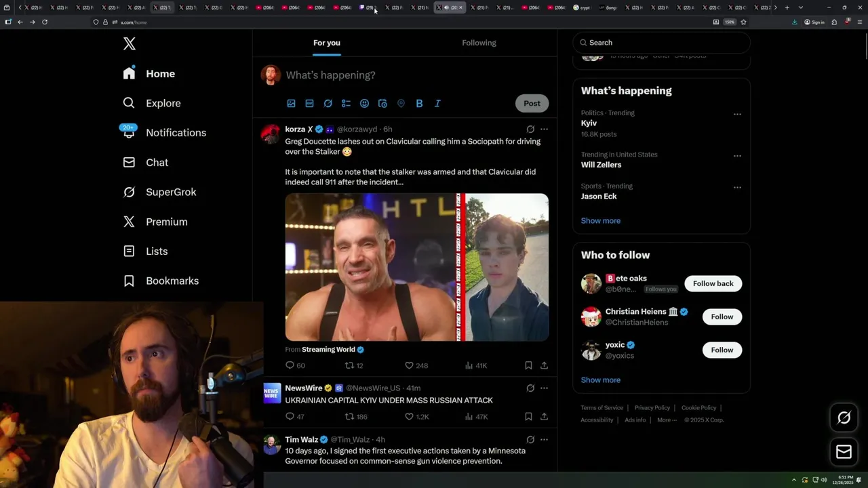Open more options for Will Zellers trend
The image size is (868, 488).
737,155
